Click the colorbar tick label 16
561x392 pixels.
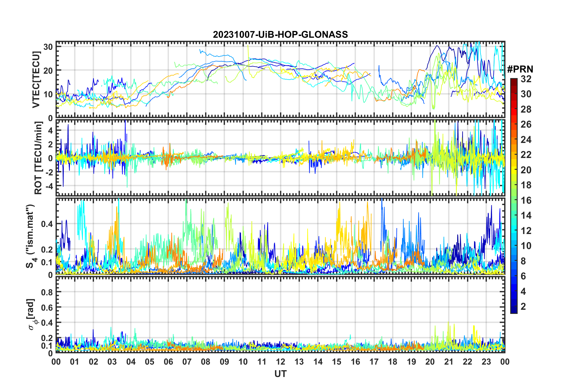point(526,200)
